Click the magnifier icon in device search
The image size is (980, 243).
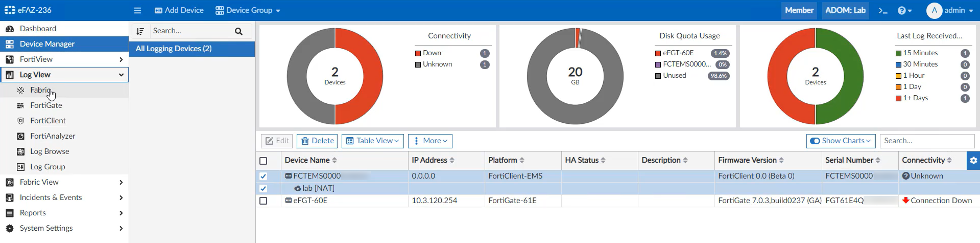click(x=238, y=31)
